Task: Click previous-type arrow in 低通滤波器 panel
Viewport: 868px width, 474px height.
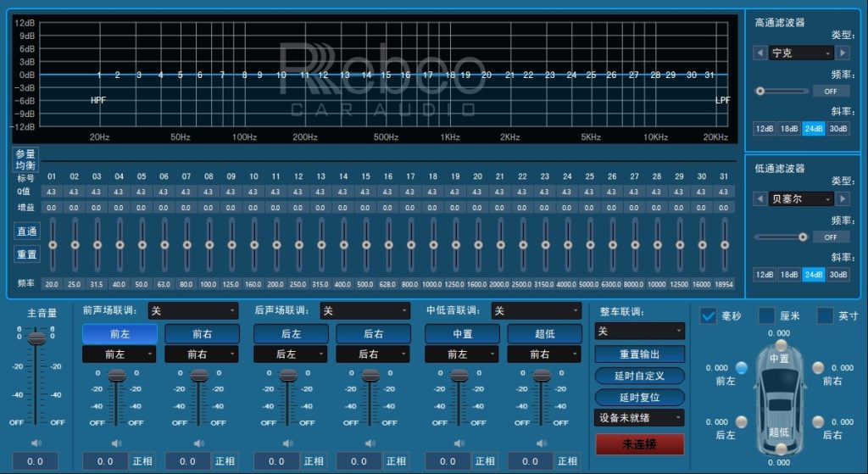Action: pyautogui.click(x=760, y=198)
